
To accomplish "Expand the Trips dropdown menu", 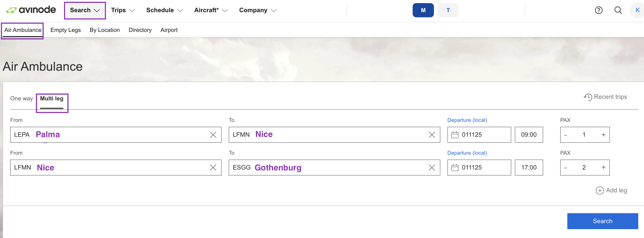I will coord(123,10).
